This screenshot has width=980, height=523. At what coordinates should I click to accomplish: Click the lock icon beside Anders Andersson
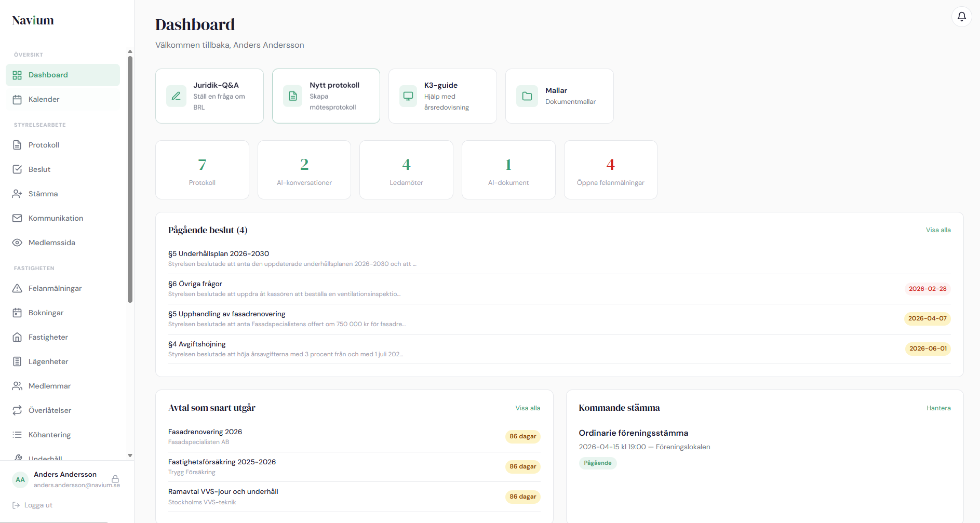(115, 479)
